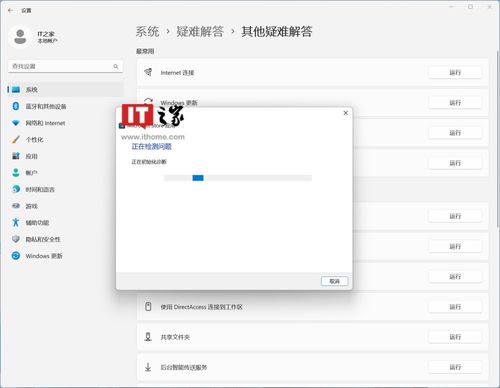The width and height of the screenshot is (500, 388).
Task: Click the 游戏 controller icon
Action: (x=16, y=206)
